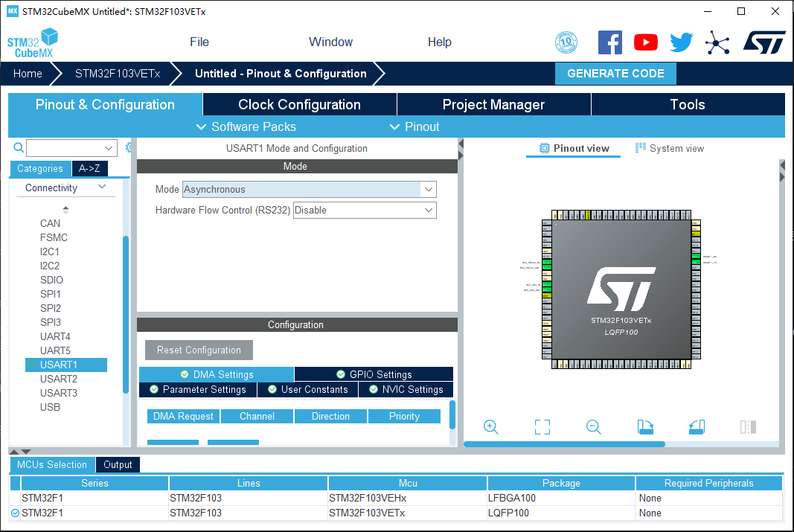Rotate the chip counter-clockwise
Image resolution: width=794 pixels, height=532 pixels.
point(697,426)
